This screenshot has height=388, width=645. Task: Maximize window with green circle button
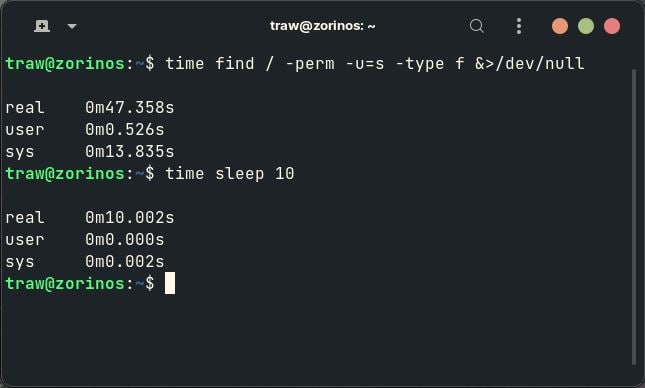tap(586, 26)
